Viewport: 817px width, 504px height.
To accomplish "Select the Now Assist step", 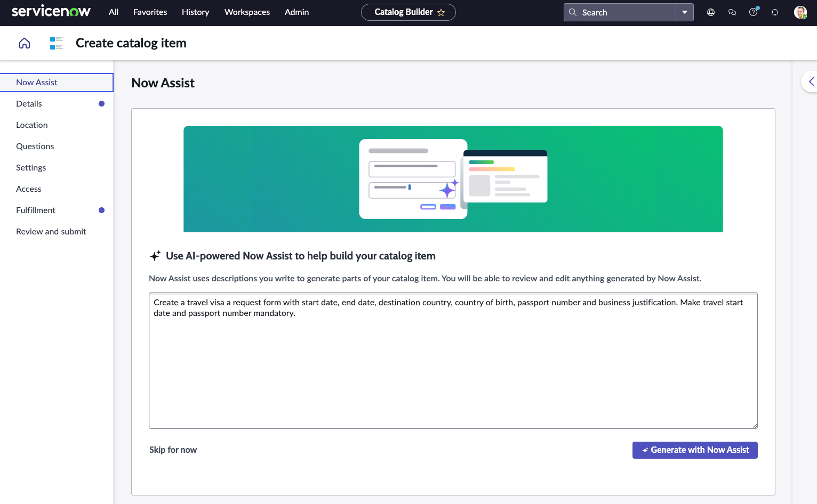I will pos(57,83).
